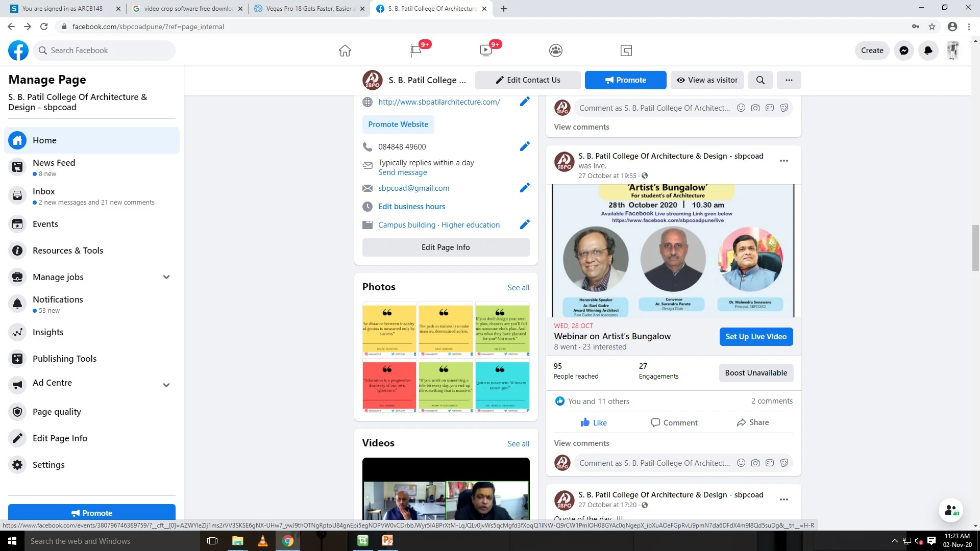The width and height of the screenshot is (980, 551).
Task: Click See all next to Photos
Action: (519, 288)
